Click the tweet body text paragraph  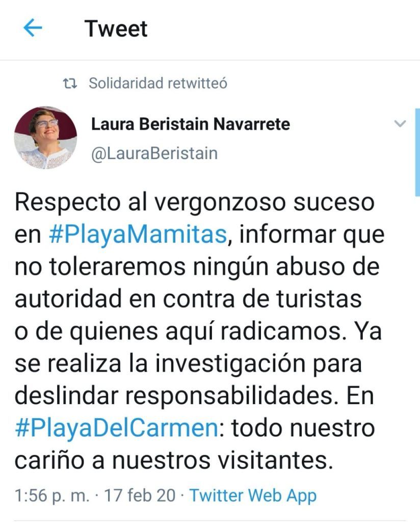point(199,331)
